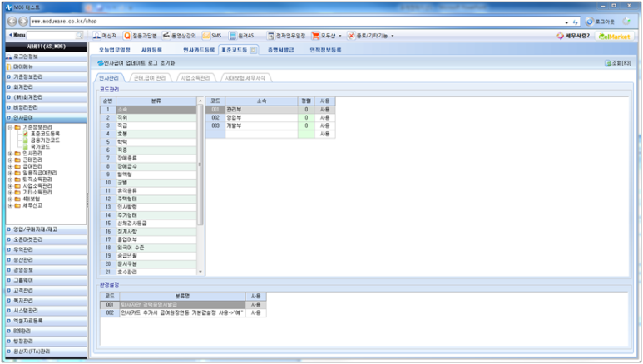Click the 모두샵 shopping cart icon
This screenshot has height=364, width=643.
click(315, 36)
